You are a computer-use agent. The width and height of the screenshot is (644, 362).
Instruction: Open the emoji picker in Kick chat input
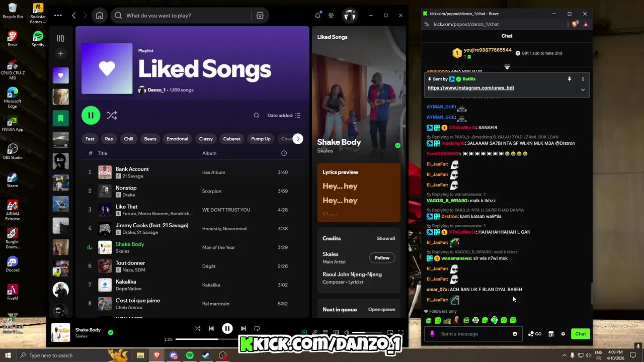[x=515, y=334]
